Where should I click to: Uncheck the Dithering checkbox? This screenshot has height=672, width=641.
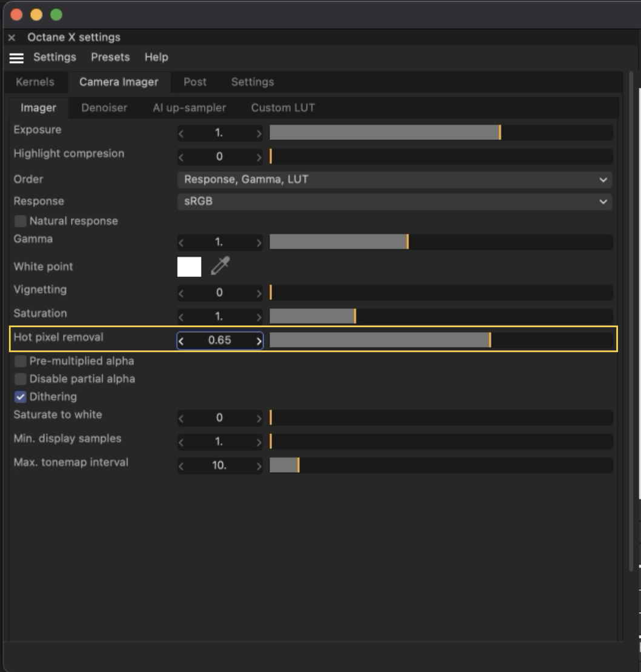[21, 397]
